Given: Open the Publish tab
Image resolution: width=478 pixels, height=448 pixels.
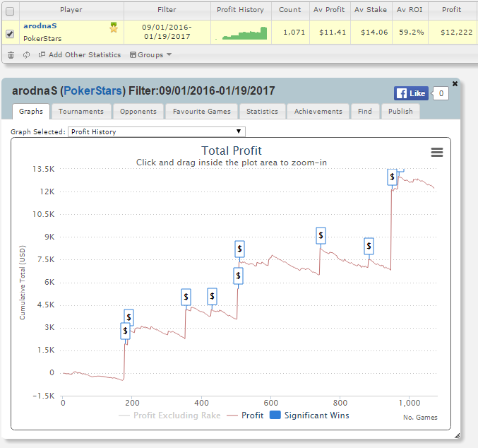Looking at the screenshot, I should (400, 112).
